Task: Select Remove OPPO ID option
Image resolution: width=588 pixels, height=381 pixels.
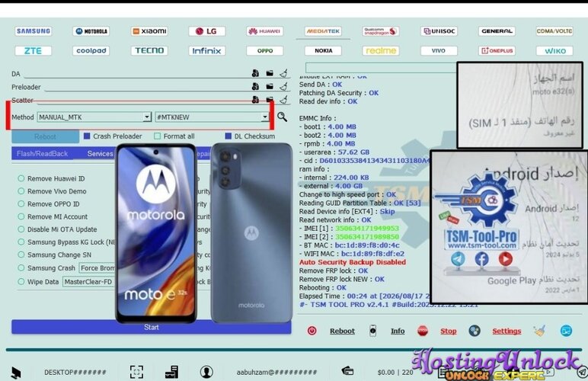Action: click(21, 204)
